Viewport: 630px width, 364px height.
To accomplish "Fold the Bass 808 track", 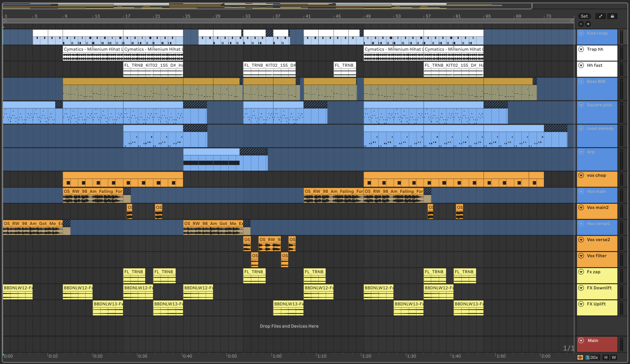I will pyautogui.click(x=581, y=81).
